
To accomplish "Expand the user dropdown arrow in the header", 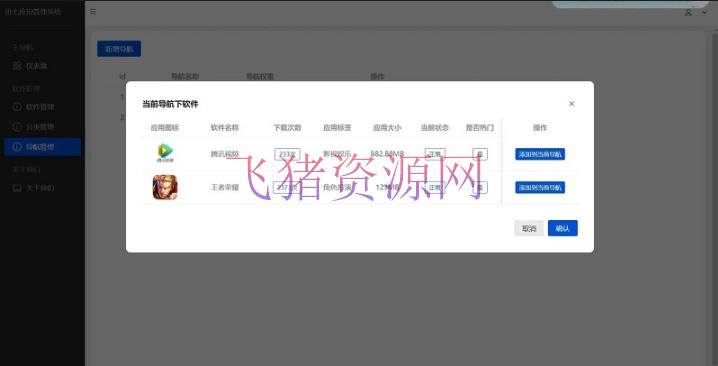I will [704, 12].
